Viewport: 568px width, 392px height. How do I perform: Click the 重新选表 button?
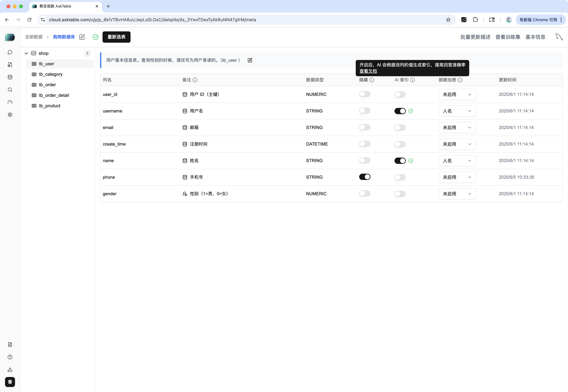tap(116, 37)
